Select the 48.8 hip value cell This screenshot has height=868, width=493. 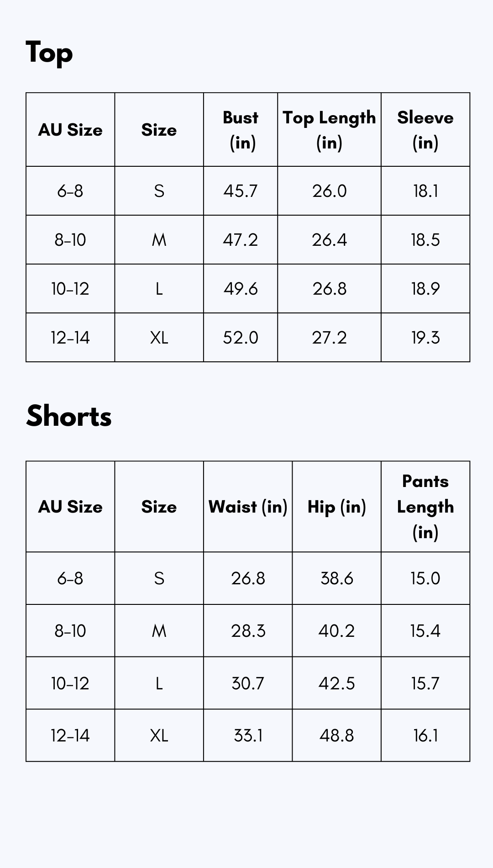(337, 736)
